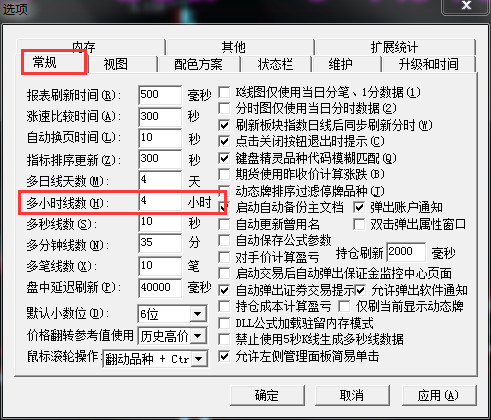Viewport: 491px width, 420px height.
Task: Expand the 价格翻转参考值使用 dropdown
Action: point(197,336)
